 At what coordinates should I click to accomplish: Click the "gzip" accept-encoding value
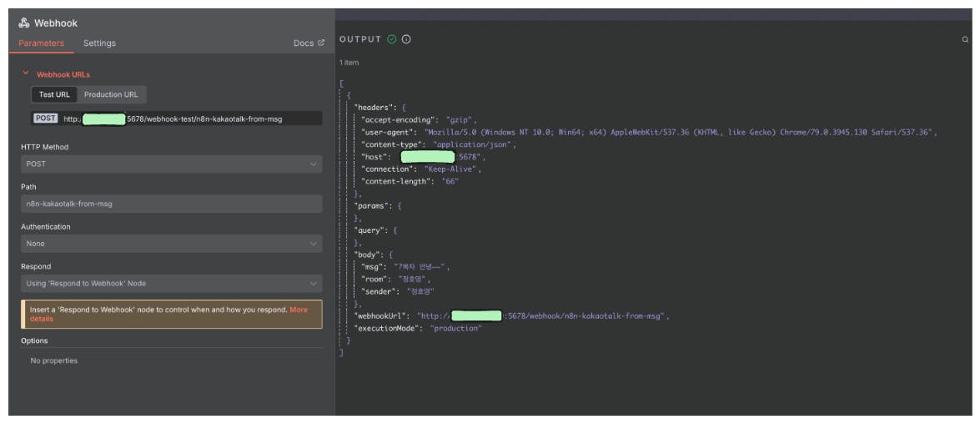coord(460,119)
